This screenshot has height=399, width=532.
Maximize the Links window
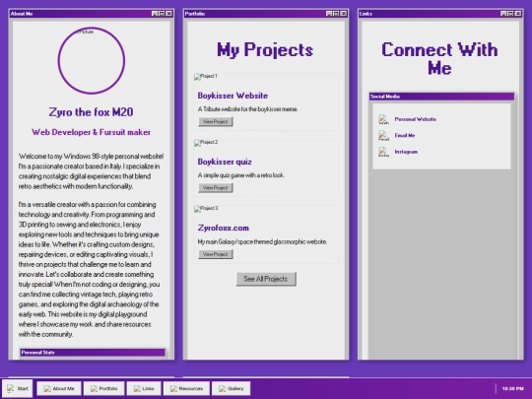511,14
